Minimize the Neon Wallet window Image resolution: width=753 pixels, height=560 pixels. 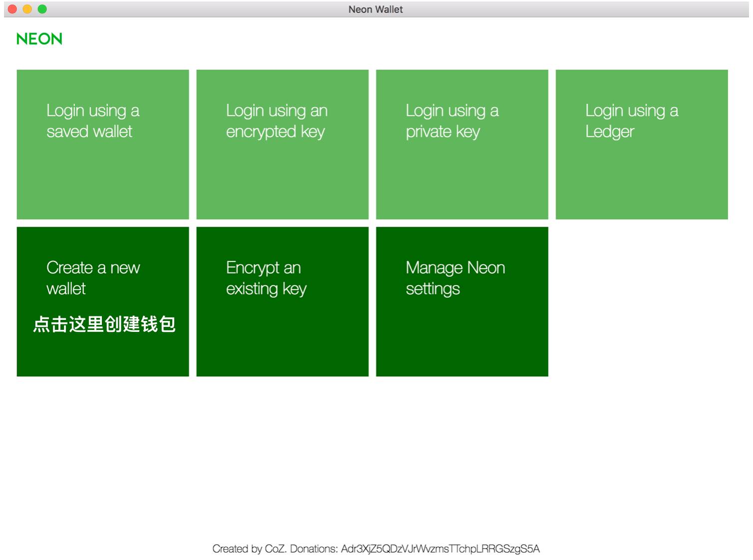[27, 9]
